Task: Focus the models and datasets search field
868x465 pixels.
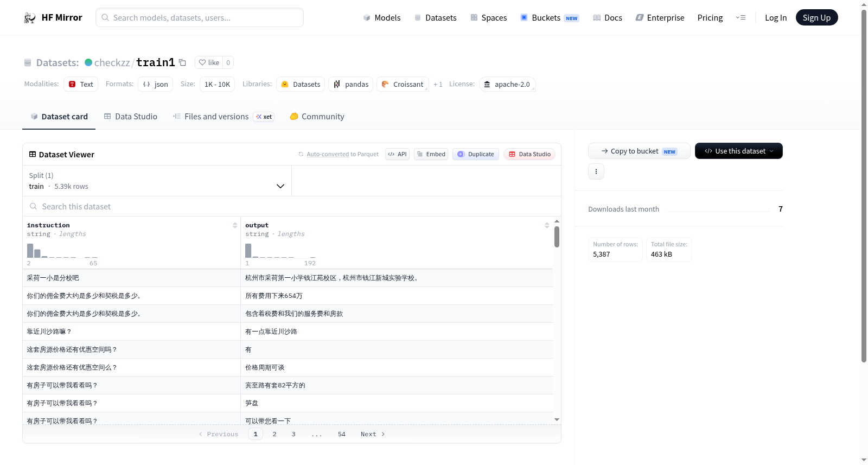Action: [x=200, y=18]
